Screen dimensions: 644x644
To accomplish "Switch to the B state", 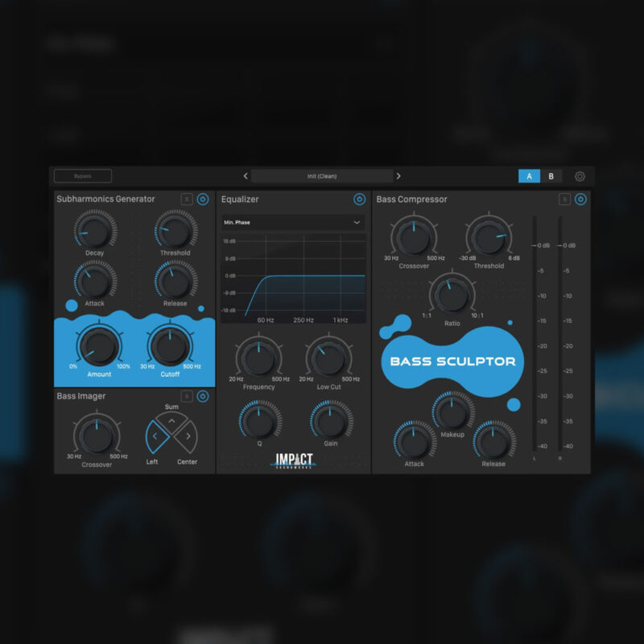I will coord(551,176).
